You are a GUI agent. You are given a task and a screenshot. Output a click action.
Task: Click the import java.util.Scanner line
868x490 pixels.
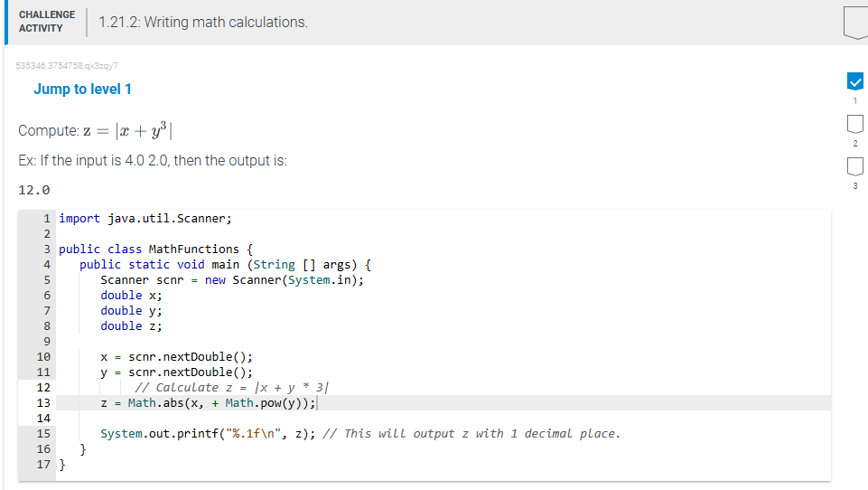pyautogui.click(x=145, y=219)
